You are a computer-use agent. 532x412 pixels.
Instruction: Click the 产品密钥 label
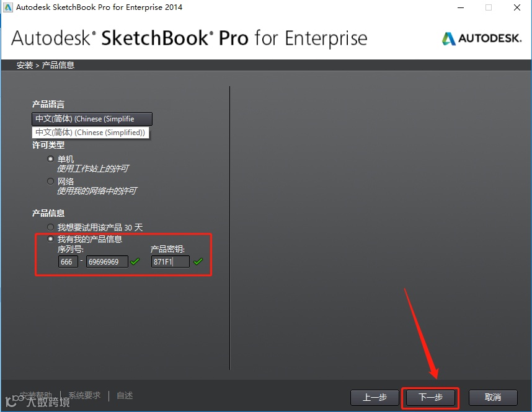[x=167, y=249]
